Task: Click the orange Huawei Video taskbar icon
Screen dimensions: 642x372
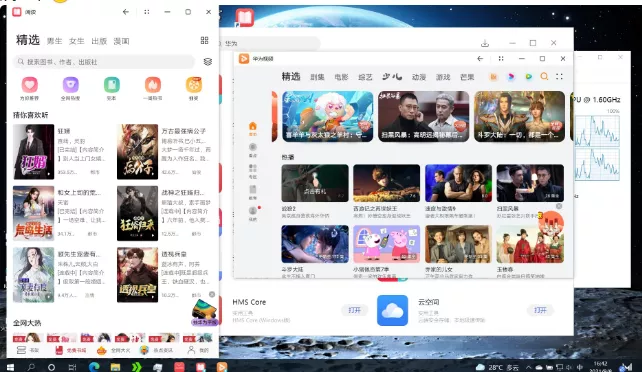Action: (222, 367)
